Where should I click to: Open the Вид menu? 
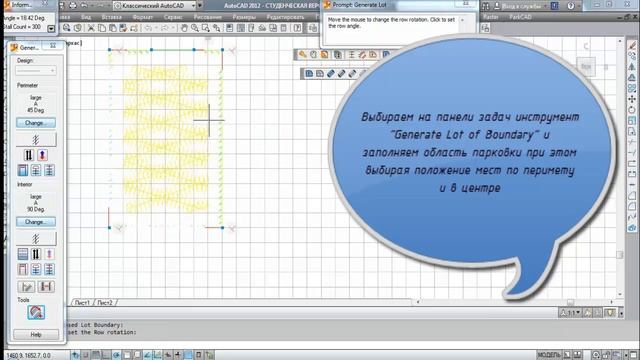[x=86, y=17]
